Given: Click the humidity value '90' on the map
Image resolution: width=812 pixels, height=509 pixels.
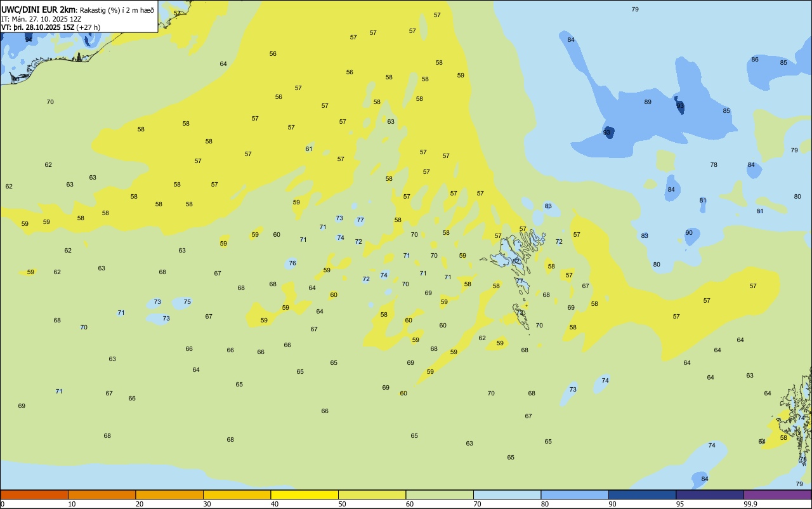Looking at the screenshot, I should tap(689, 233).
